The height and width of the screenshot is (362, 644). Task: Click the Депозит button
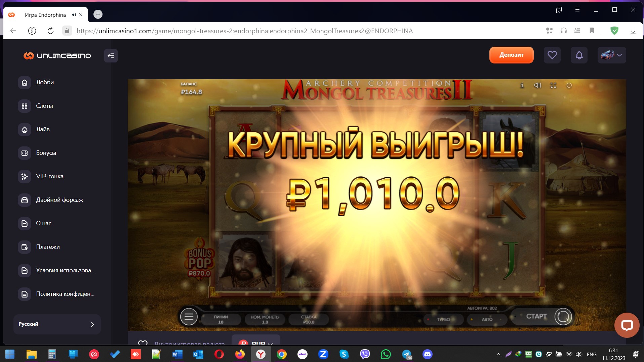pos(511,55)
